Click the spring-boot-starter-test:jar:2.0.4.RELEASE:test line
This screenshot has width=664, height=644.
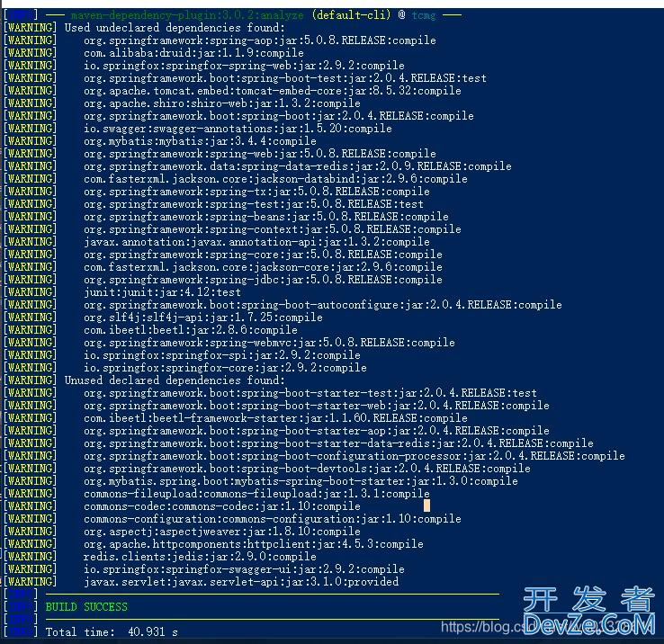[x=310, y=393]
